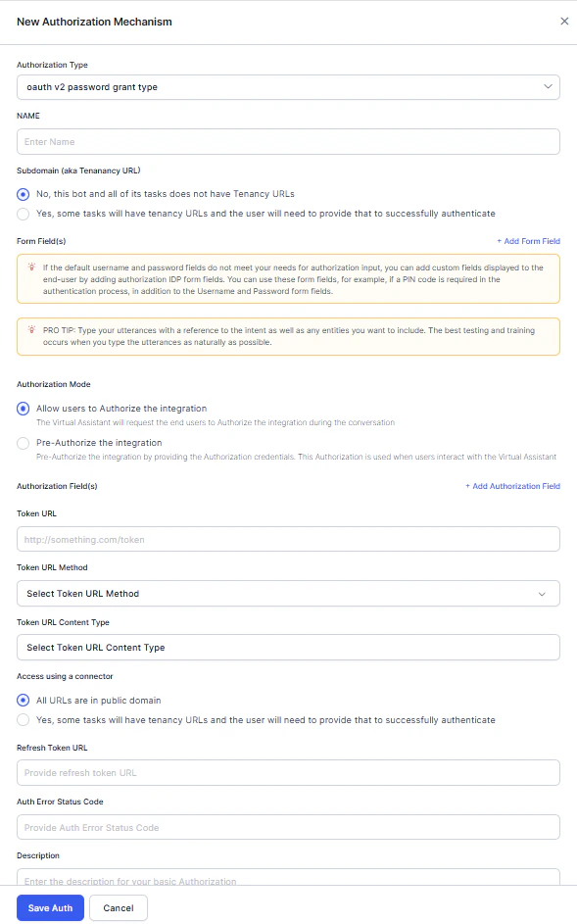Select 'Pre-Authorize the integration' option
The height and width of the screenshot is (924, 577).
tap(23, 443)
